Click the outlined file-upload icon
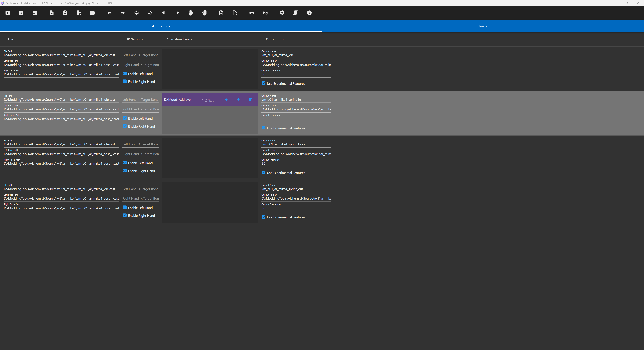The image size is (644, 350). pyautogui.click(x=221, y=13)
